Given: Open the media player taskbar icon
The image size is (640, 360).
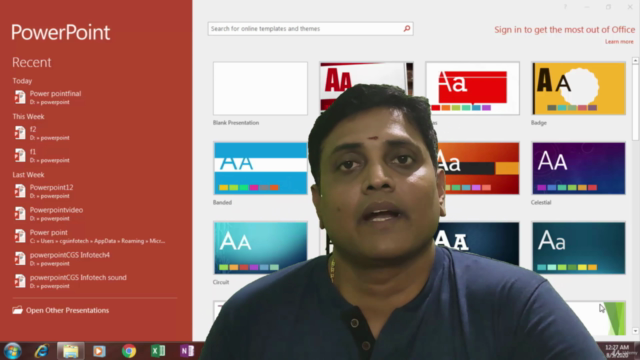Looking at the screenshot, I should click(x=99, y=351).
